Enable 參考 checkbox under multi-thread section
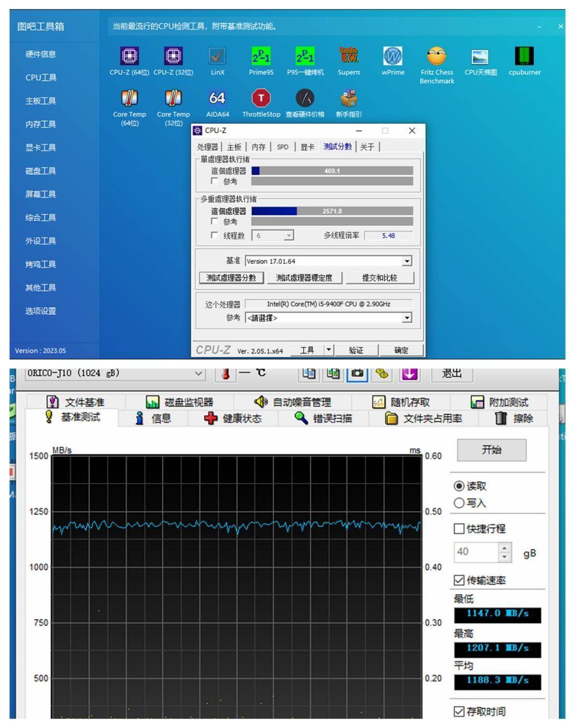The height and width of the screenshot is (728, 575). click(214, 221)
